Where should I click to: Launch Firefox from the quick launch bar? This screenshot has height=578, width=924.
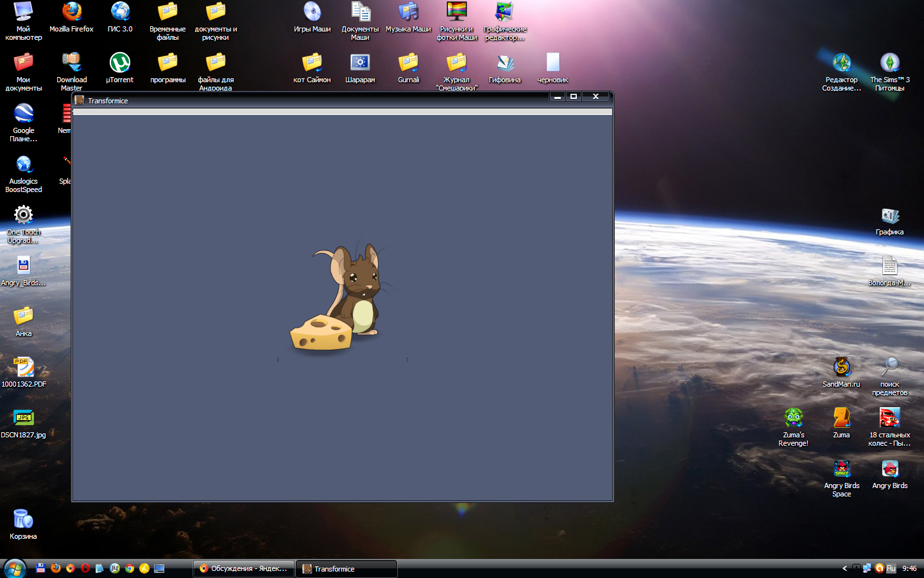[56, 568]
